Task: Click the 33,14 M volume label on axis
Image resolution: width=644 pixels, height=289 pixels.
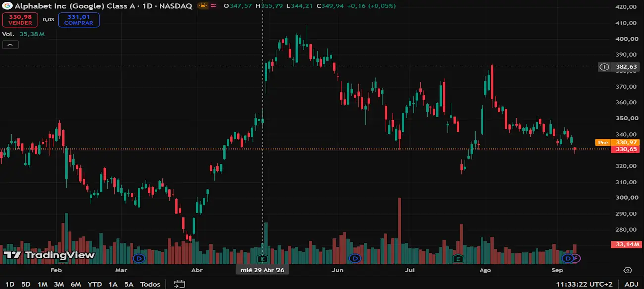Action: click(x=625, y=244)
